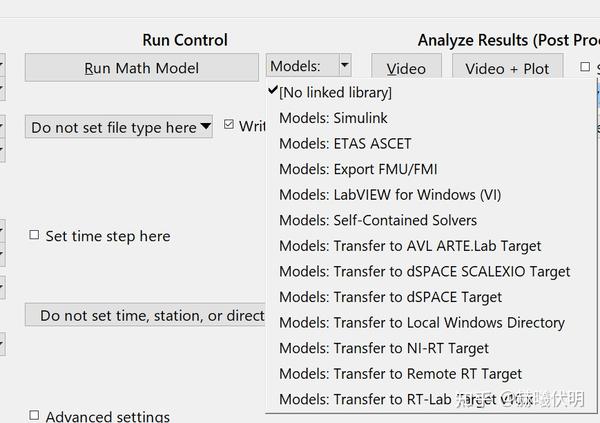Select Transfer to Local Windows Directory

coord(422,323)
